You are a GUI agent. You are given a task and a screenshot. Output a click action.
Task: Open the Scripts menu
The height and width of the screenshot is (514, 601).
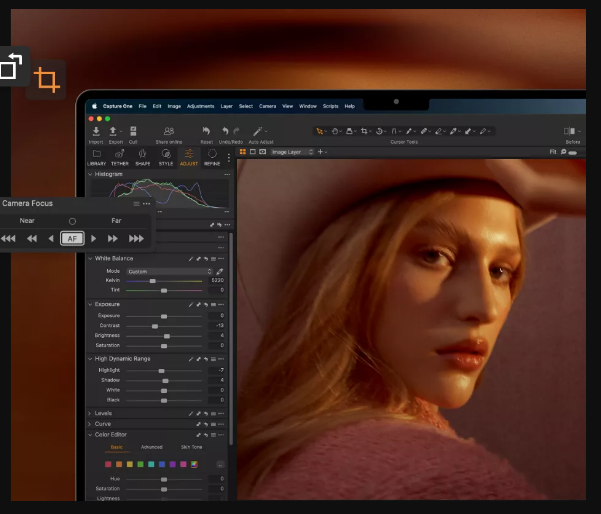pos(330,106)
